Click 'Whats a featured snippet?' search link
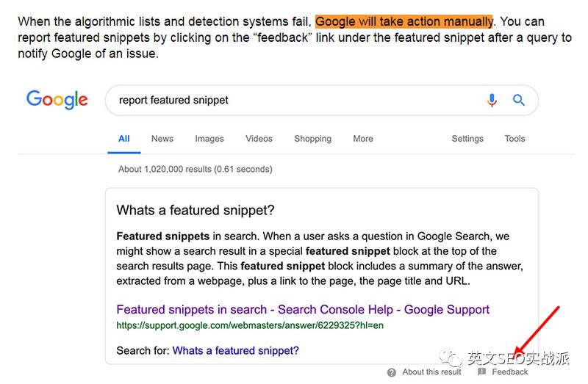 235,351
